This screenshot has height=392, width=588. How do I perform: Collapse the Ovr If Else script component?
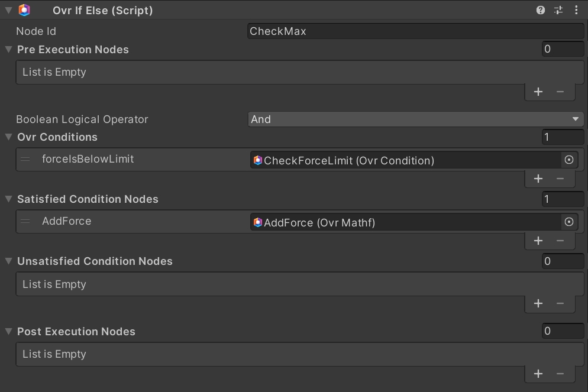(9, 10)
